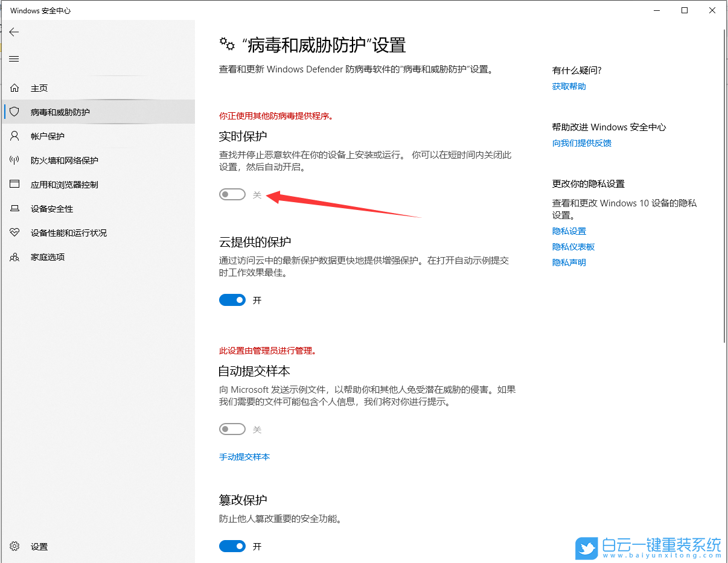Expand the navigation hamburger menu
The height and width of the screenshot is (563, 728).
tap(14, 59)
